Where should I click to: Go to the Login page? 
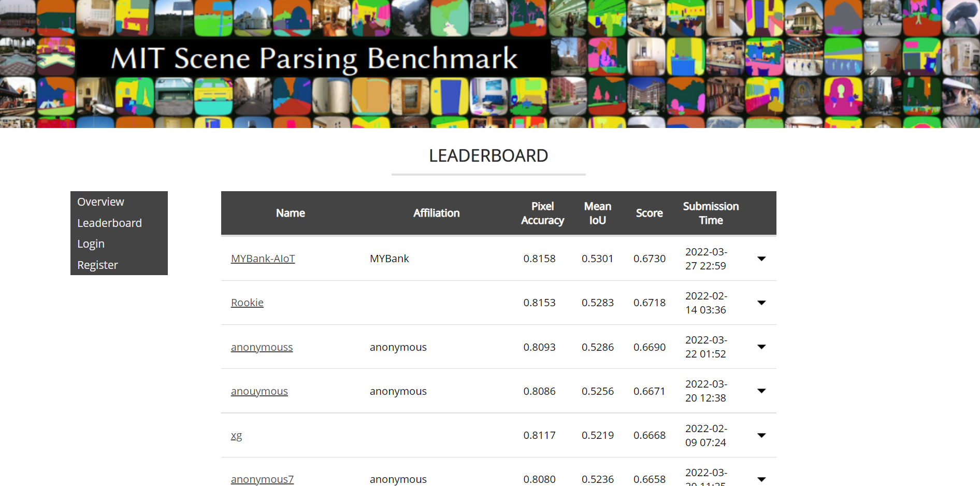[x=91, y=244]
